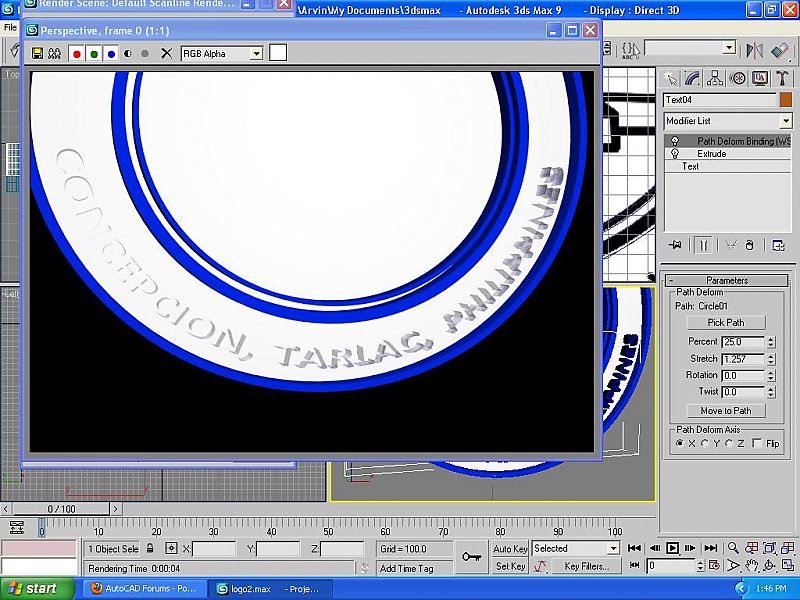Click the Stretch value field
Image resolution: width=800 pixels, height=600 pixels.
click(743, 359)
